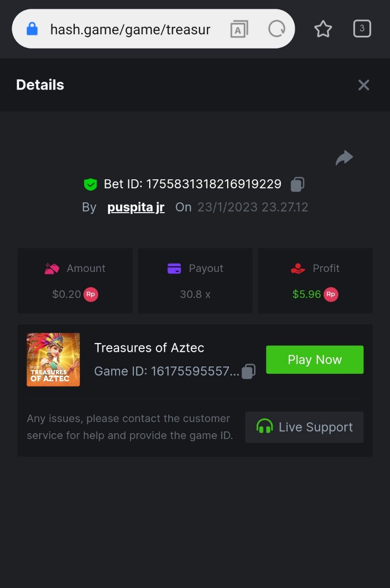
Task: Click the Treasures of Aztec title text
Action: point(149,348)
